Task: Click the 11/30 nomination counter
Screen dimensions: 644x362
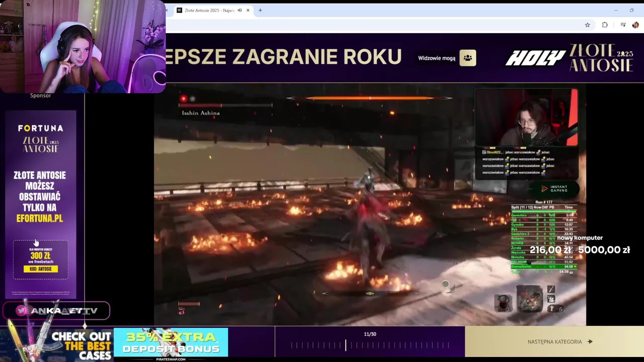Action: tap(370, 334)
